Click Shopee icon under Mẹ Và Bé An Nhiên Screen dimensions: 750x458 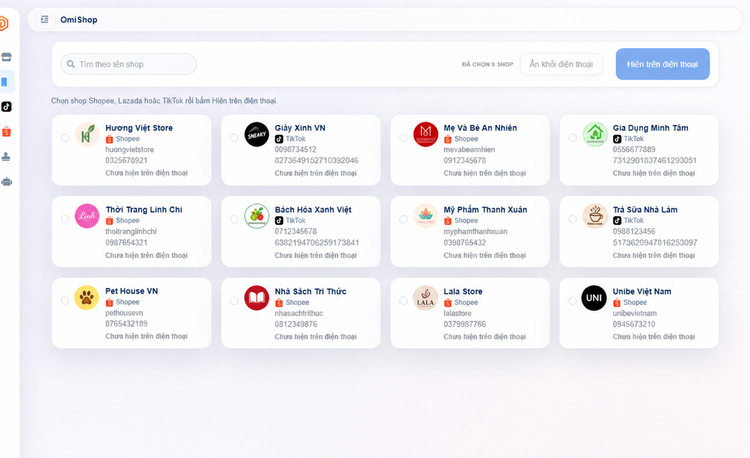click(448, 139)
